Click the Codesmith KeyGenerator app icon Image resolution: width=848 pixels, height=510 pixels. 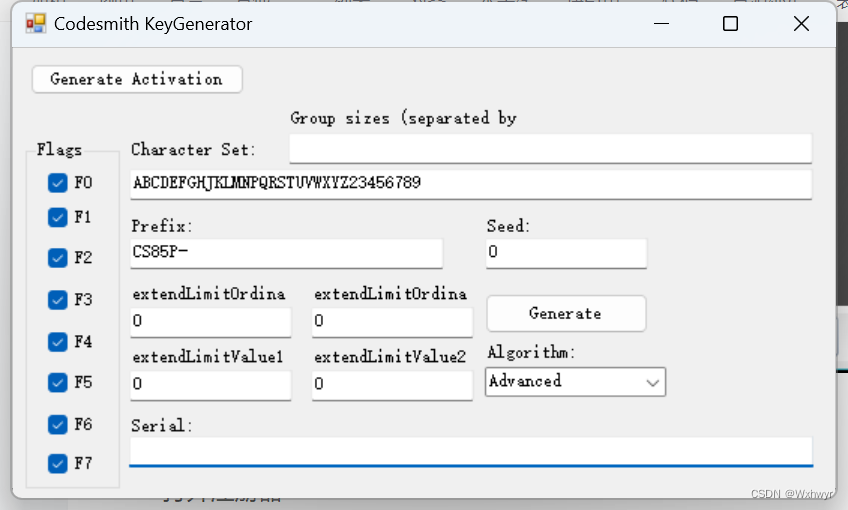point(36,24)
